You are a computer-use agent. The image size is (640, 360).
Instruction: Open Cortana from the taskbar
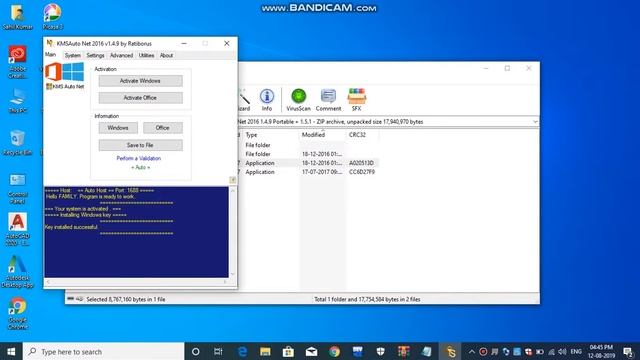[x=196, y=351]
